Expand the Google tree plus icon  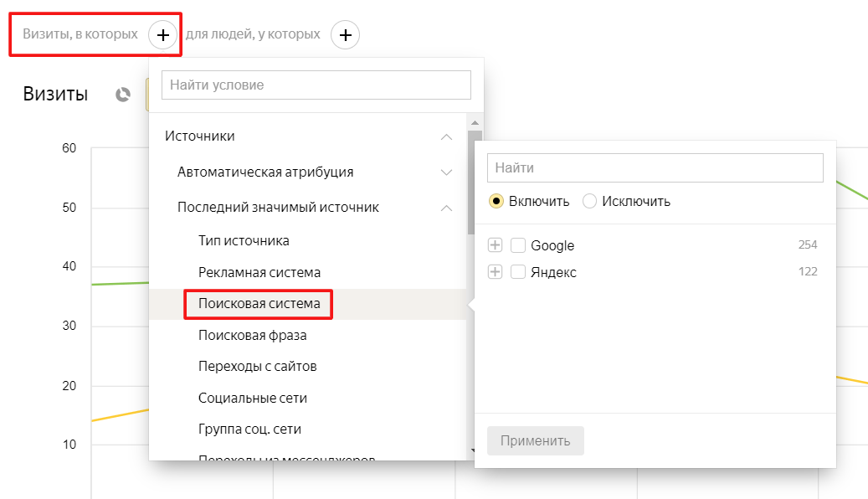(495, 244)
